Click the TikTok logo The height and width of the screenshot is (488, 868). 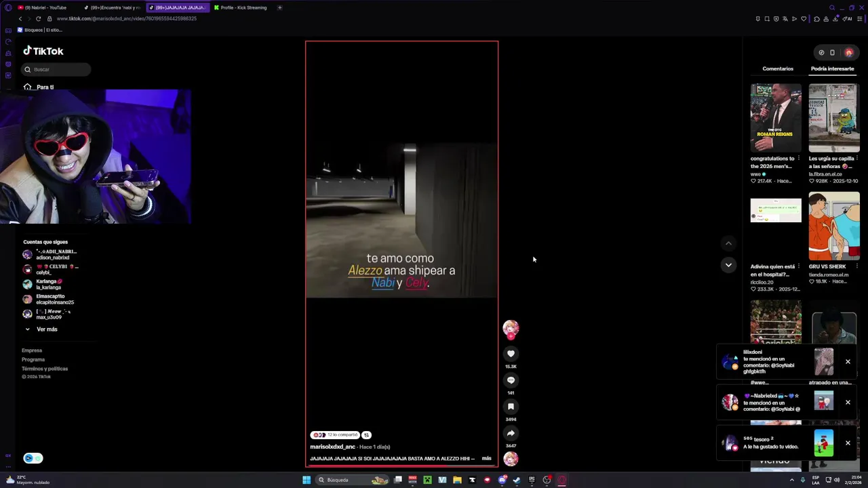coord(43,51)
